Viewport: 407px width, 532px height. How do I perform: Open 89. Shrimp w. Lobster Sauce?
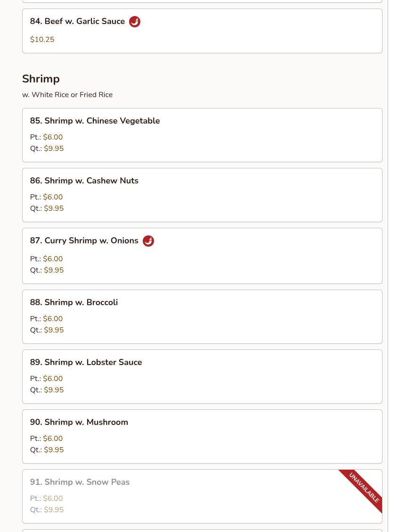(86, 363)
